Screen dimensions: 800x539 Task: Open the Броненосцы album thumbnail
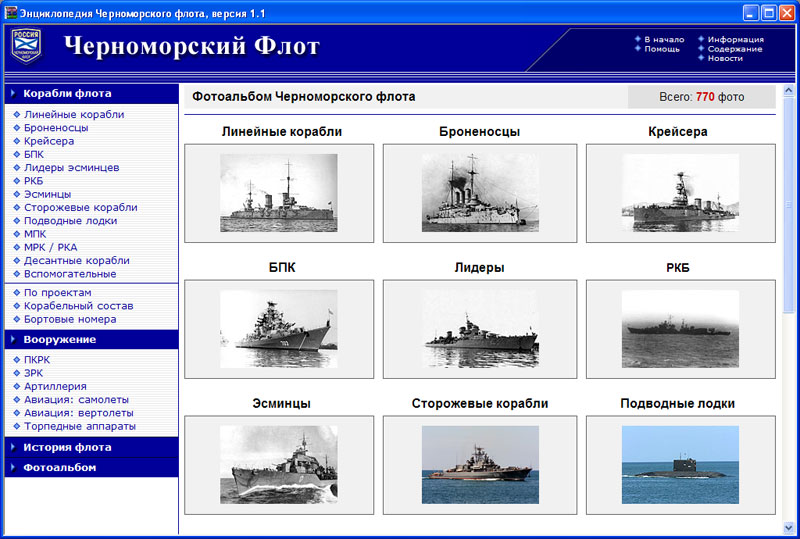[x=479, y=192]
